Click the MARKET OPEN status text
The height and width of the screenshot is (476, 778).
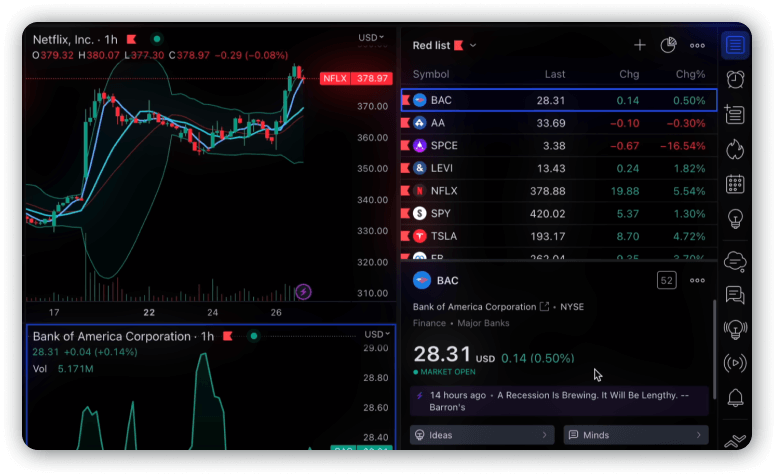448,372
